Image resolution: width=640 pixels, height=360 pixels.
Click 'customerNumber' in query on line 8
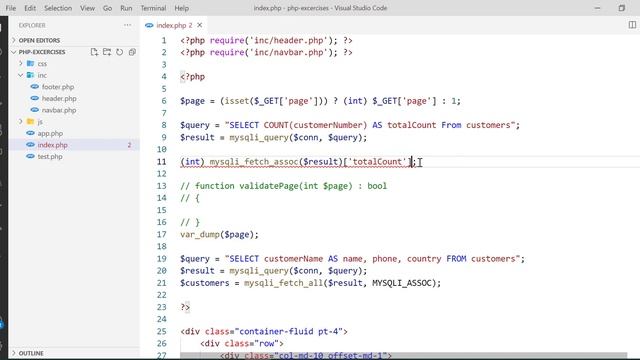pyautogui.click(x=328, y=125)
